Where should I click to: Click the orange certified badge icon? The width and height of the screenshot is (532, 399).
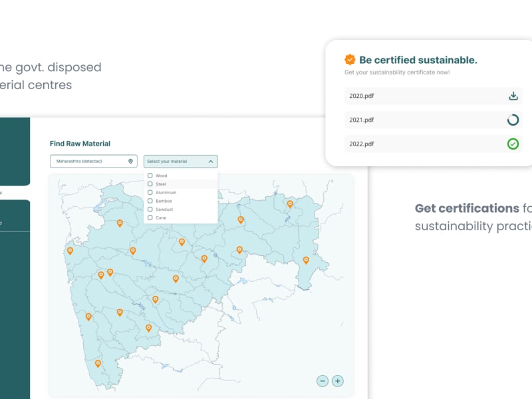tap(350, 60)
